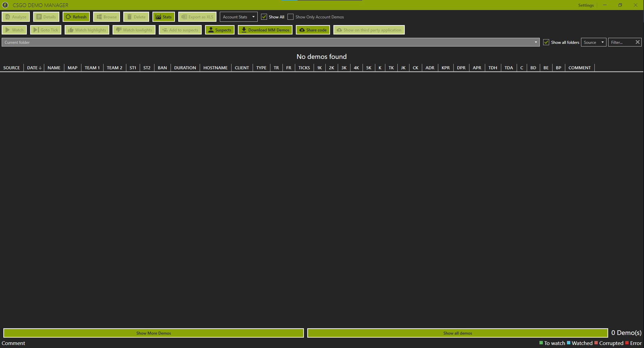Image resolution: width=644 pixels, height=348 pixels.
Task: Click the Goto Tick icon
Action: pos(36,30)
